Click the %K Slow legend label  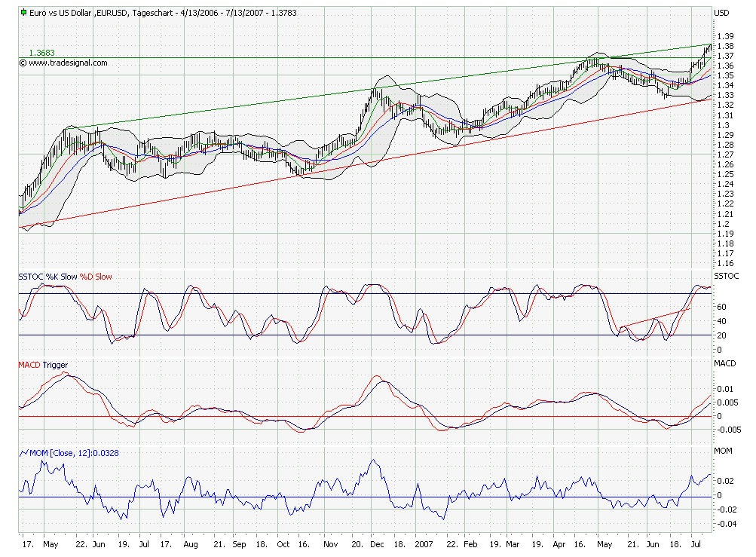tap(61, 277)
